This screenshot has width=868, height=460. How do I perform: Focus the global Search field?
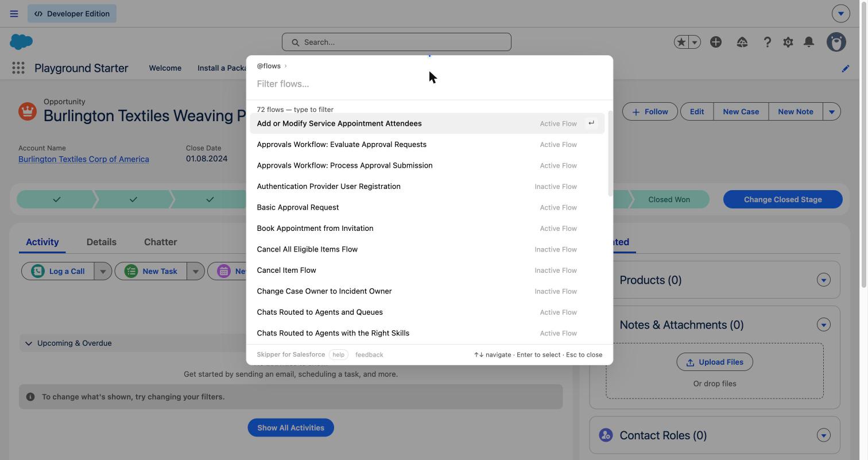pos(397,42)
